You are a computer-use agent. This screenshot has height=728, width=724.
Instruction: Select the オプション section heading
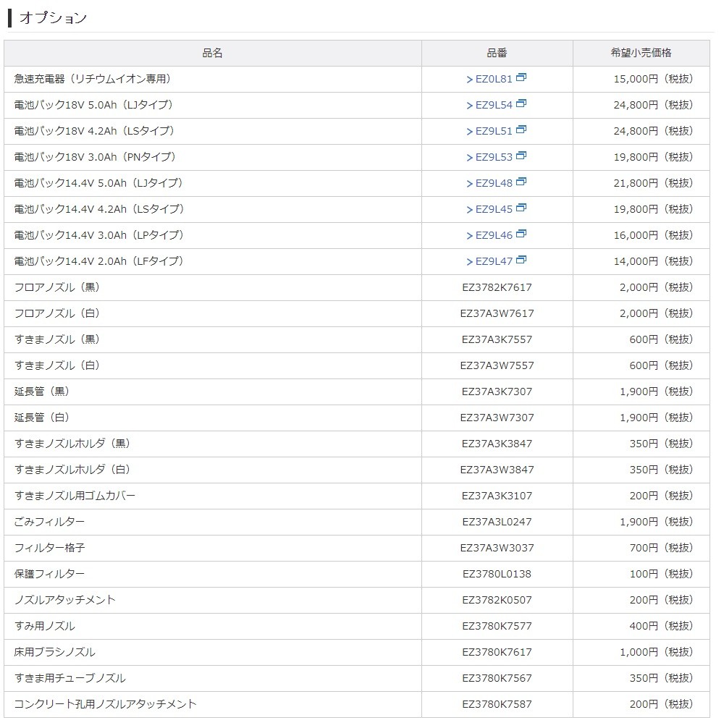tap(53, 17)
